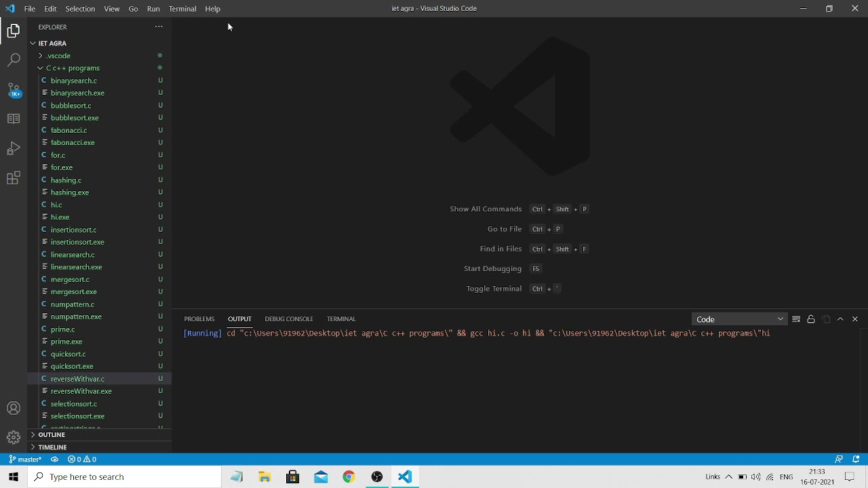Open the Terminal menu
The height and width of the screenshot is (488, 868).
(182, 9)
